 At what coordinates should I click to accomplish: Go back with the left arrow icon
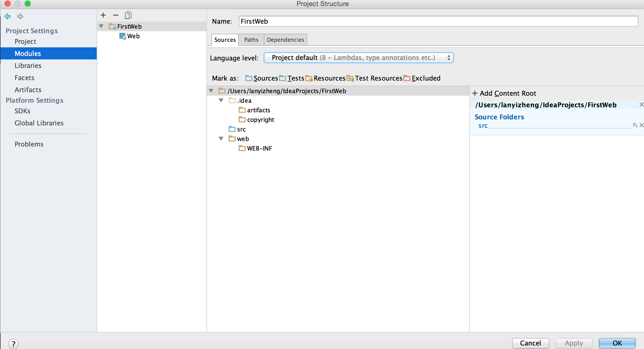tap(8, 16)
